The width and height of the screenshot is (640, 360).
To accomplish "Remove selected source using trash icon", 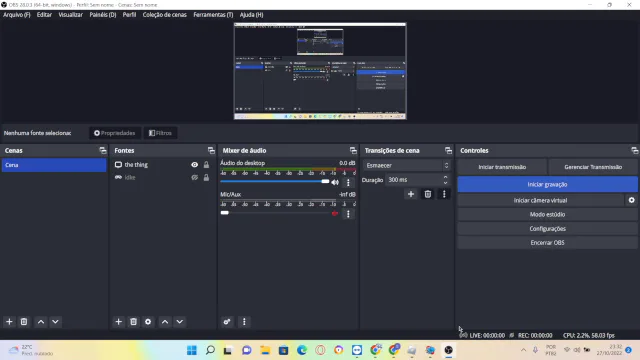I will (x=133, y=322).
